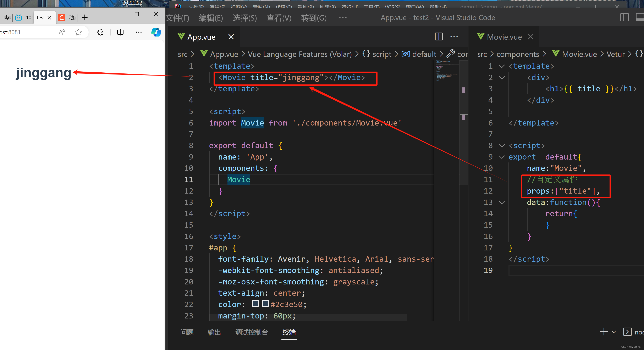Image resolution: width=644 pixels, height=350 pixels.
Task: Create new terminal with plus icon
Action: pyautogui.click(x=604, y=332)
